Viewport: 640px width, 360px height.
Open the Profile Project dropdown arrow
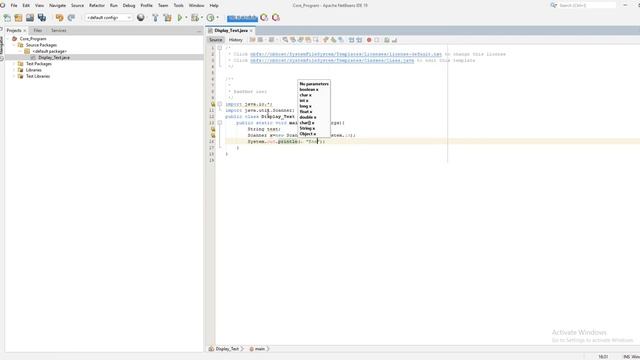(x=218, y=18)
